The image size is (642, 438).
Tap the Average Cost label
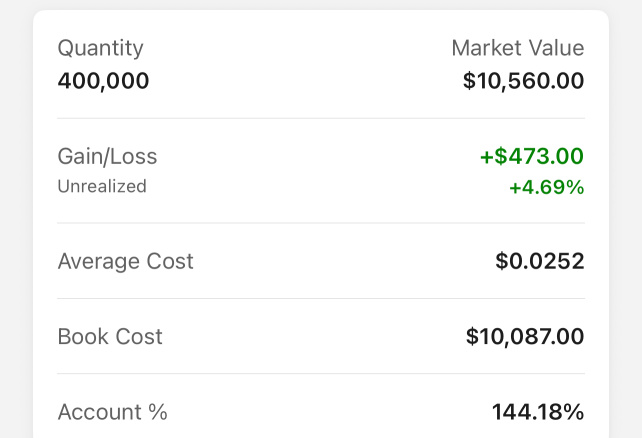(x=125, y=261)
